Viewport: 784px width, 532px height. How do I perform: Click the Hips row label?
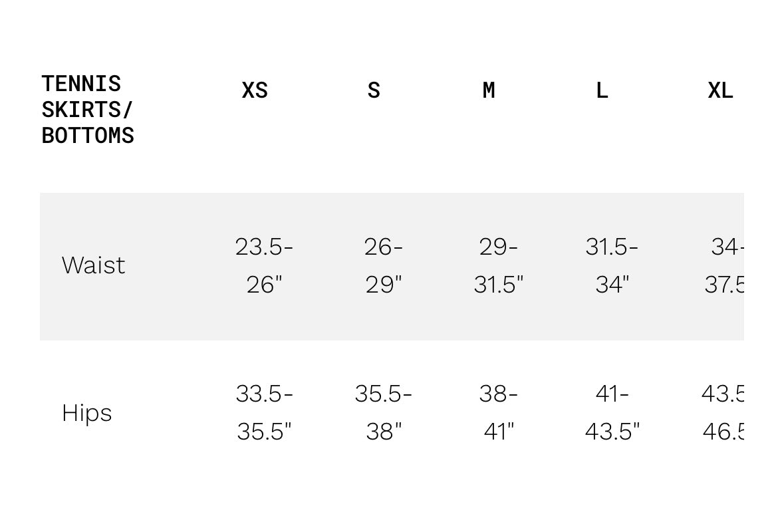pyautogui.click(x=86, y=413)
